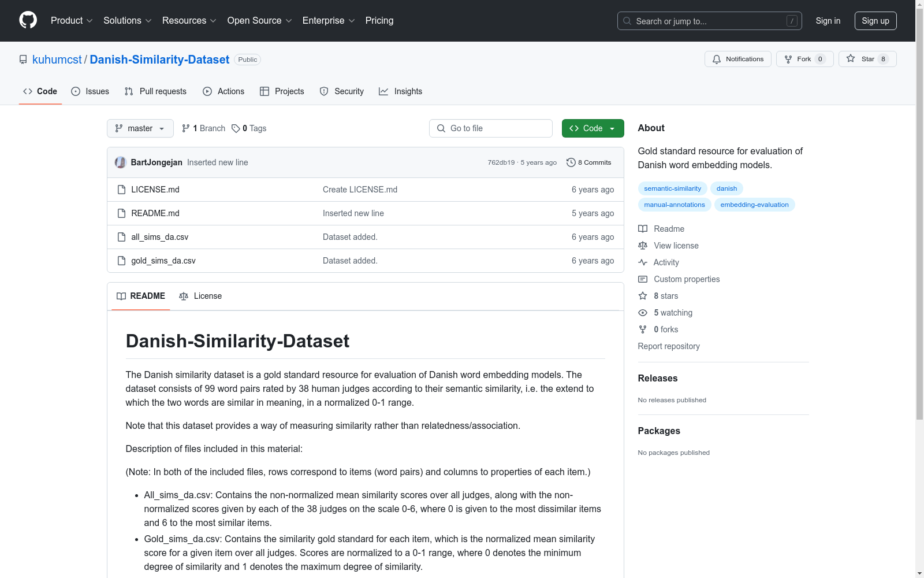Open the Insights tab
The width and height of the screenshot is (924, 578).
(x=401, y=91)
